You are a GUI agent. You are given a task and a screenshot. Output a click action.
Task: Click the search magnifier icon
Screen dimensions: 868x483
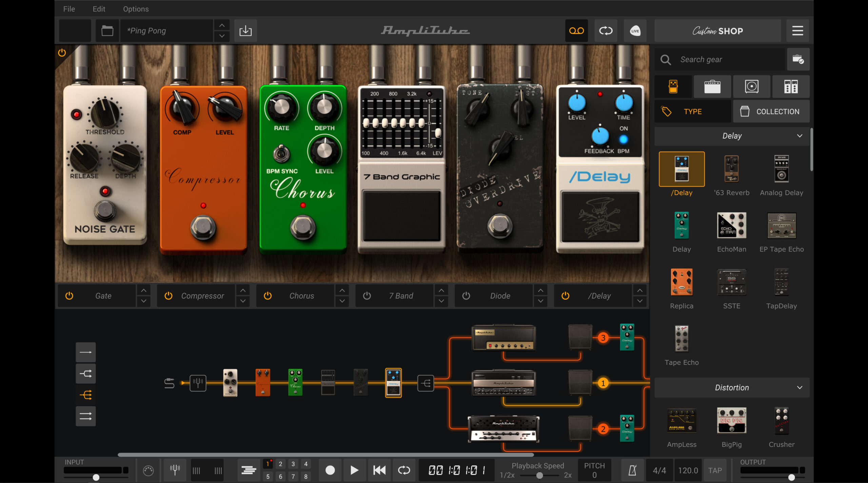point(666,60)
